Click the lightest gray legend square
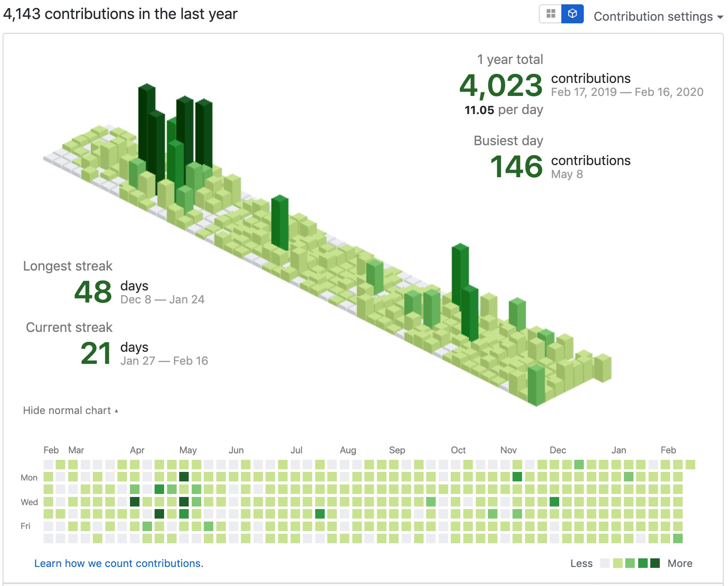 [x=605, y=564]
